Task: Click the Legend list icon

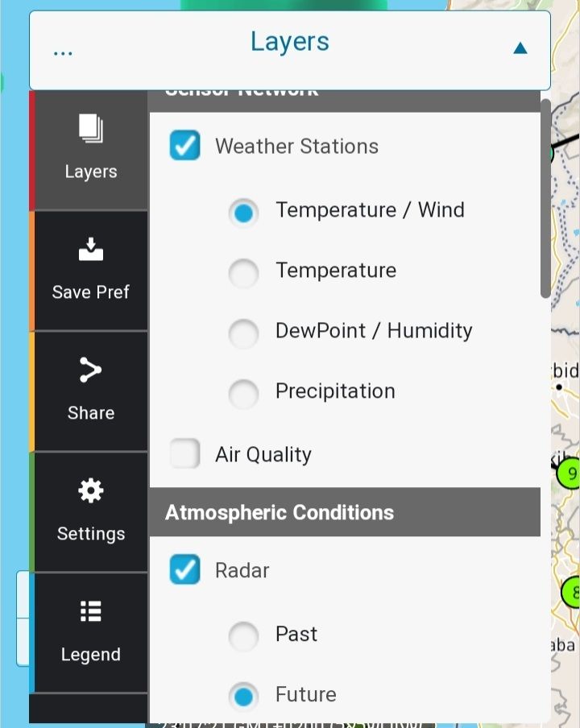Action: coord(90,612)
